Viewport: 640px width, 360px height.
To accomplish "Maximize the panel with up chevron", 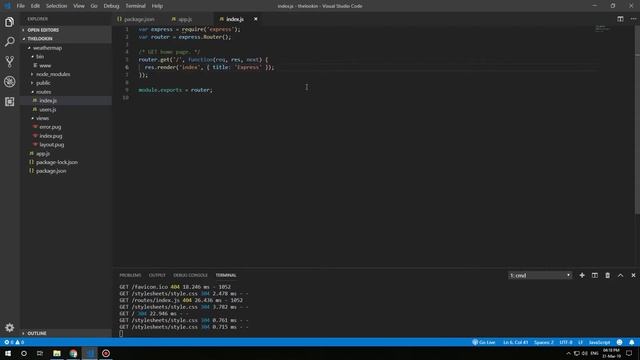I will (x=620, y=276).
